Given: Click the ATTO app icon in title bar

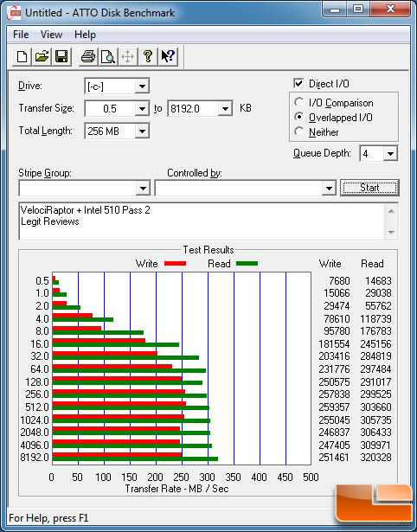Looking at the screenshot, I should coord(14,13).
